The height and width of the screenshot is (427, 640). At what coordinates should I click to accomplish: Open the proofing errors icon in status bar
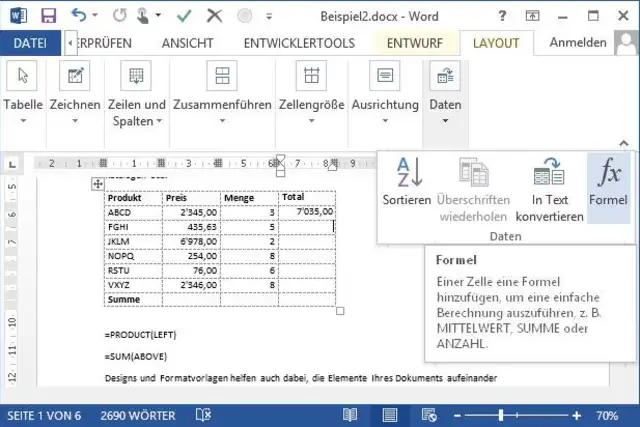[202, 414]
